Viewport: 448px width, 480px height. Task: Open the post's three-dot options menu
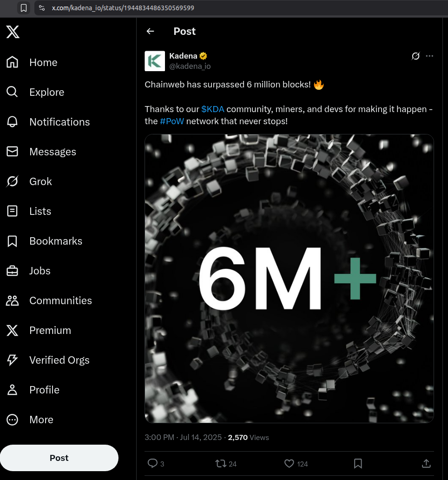(429, 56)
